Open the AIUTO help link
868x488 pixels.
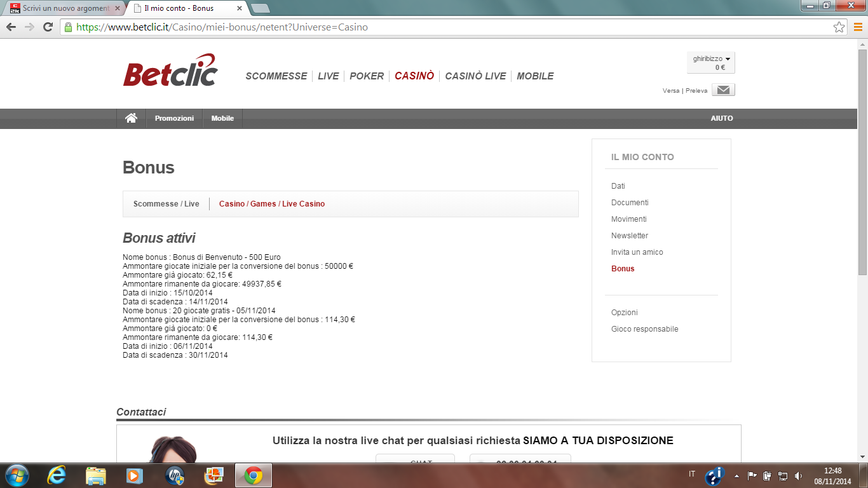click(722, 118)
